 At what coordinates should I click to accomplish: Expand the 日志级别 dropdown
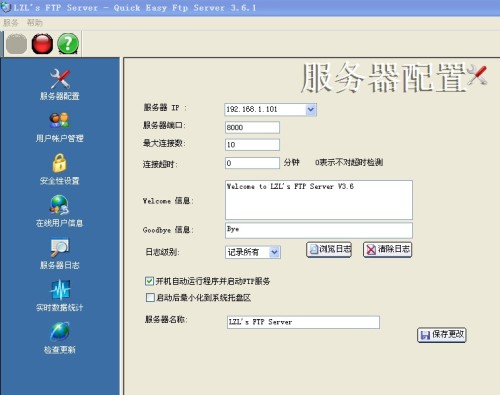(x=274, y=252)
